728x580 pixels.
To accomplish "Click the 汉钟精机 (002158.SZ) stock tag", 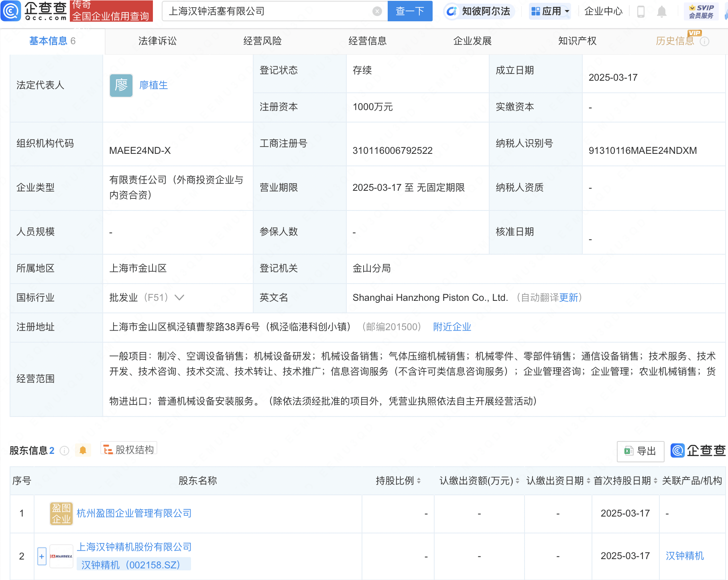I will [134, 564].
